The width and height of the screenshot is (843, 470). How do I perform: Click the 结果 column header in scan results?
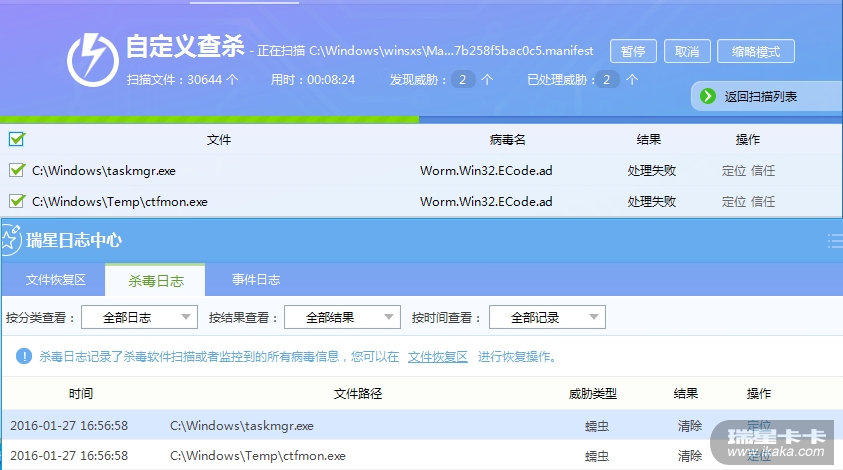tap(648, 140)
